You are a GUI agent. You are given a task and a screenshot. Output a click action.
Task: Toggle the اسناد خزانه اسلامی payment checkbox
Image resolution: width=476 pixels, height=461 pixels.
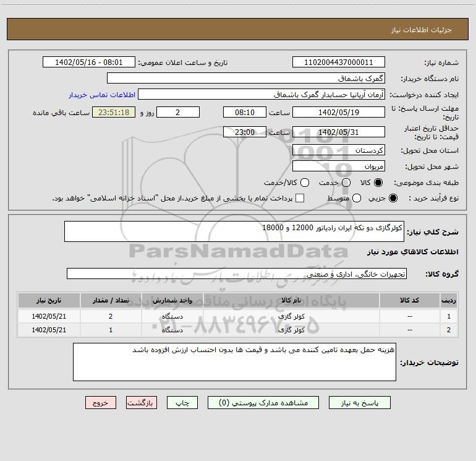click(x=300, y=198)
